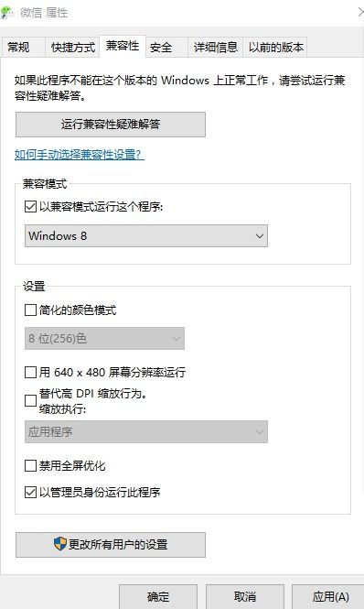Image resolution: width=364 pixels, height=609 pixels.
Task: Click the WeChat icon in title bar
Action: pos(7,13)
